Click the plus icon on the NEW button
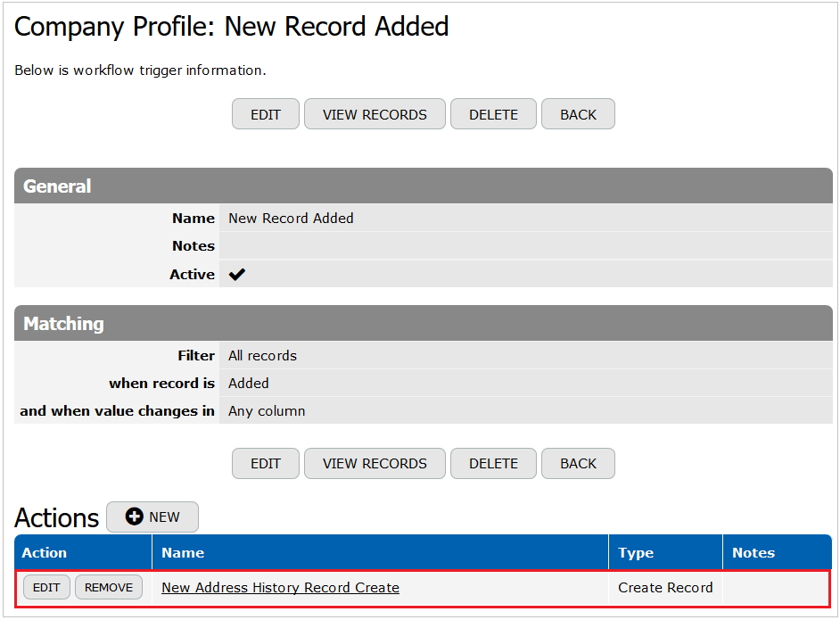The width and height of the screenshot is (840, 620). (135, 517)
